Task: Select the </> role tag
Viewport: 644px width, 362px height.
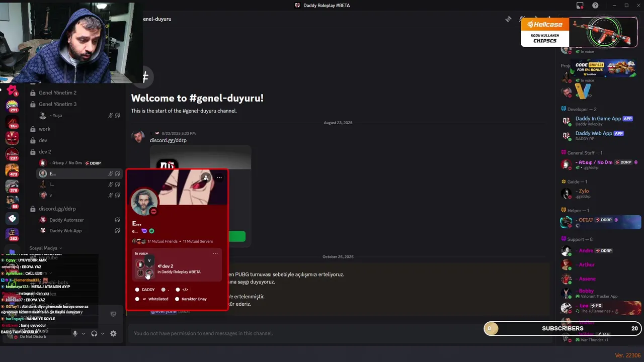Action: [182, 290]
